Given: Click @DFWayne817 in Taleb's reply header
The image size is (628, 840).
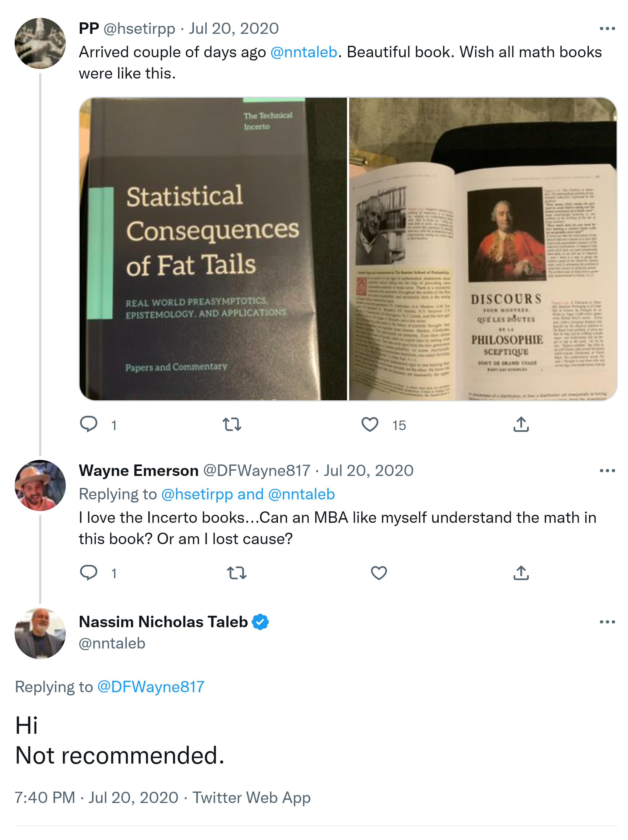Looking at the screenshot, I should coord(151,687).
